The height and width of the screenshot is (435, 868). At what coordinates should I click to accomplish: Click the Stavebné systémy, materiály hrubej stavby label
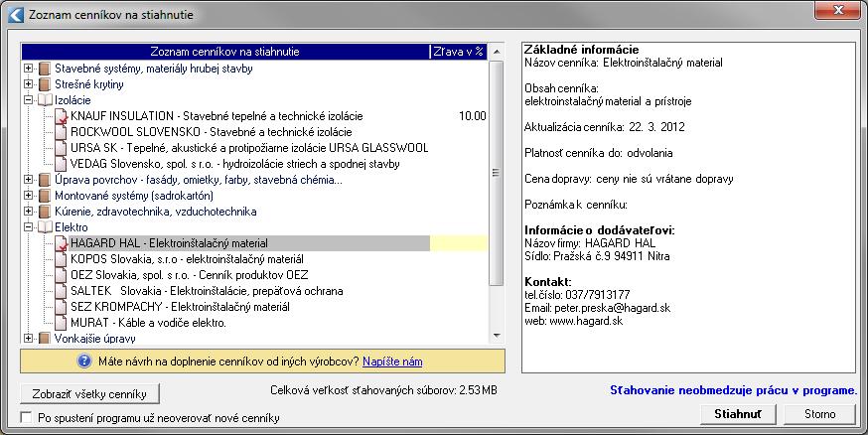click(153, 69)
